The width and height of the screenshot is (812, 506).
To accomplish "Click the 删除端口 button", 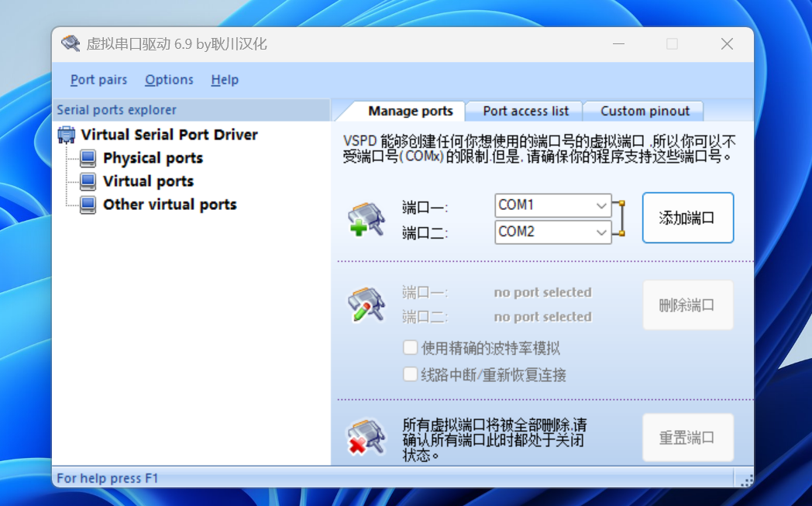I will [x=688, y=305].
